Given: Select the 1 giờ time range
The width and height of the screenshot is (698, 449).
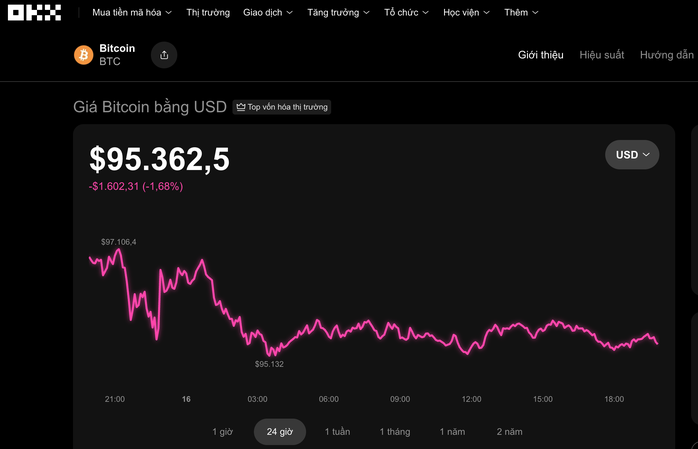Looking at the screenshot, I should [x=222, y=432].
